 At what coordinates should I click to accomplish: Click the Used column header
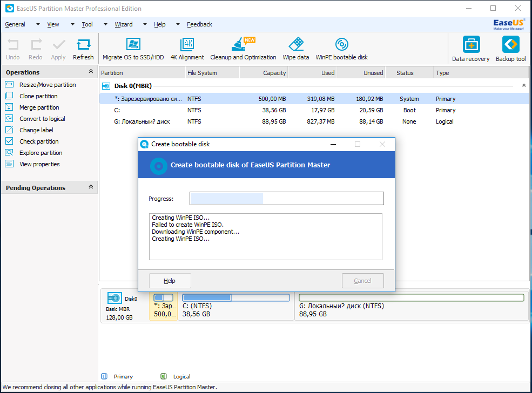point(313,72)
